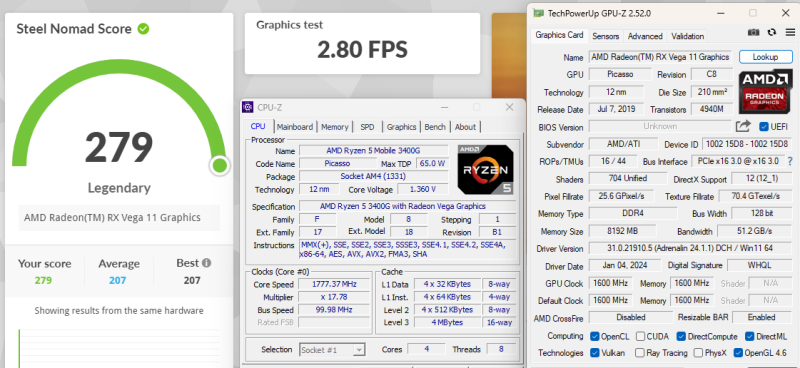Image resolution: width=800 pixels, height=368 pixels.
Task: Click the Average score value 207
Action: (117, 280)
